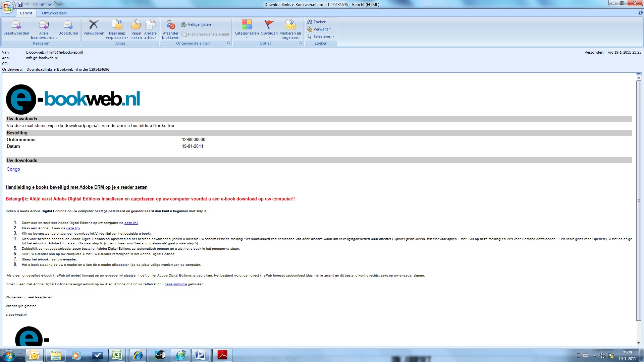Image resolution: width=644 pixels, height=362 pixels.
Task: Click the Save icon in Quick Access
Action: pyautogui.click(x=20, y=4)
